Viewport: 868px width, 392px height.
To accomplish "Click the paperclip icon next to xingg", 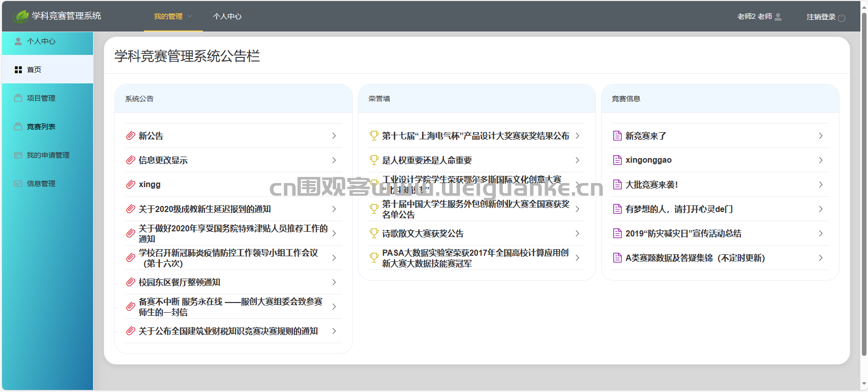I will [131, 185].
